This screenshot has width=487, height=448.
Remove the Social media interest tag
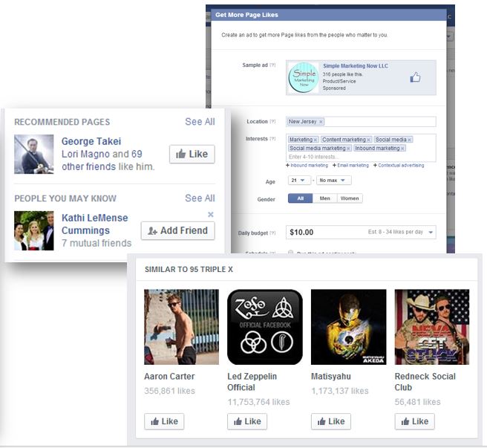[409, 140]
